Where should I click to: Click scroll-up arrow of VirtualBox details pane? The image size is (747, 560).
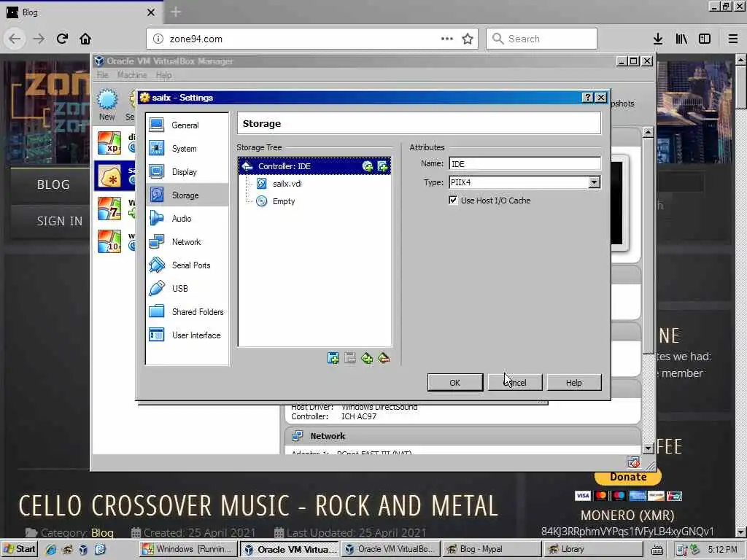tap(648, 132)
